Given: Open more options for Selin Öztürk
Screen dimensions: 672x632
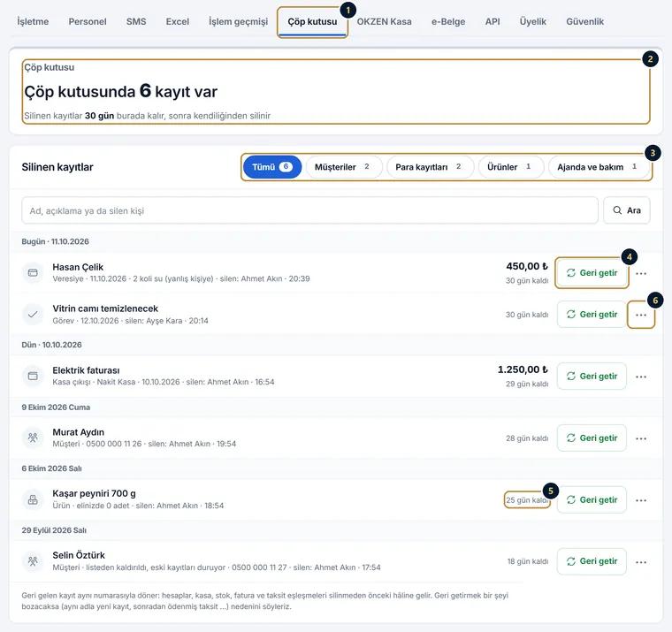Looking at the screenshot, I should pyautogui.click(x=641, y=562).
